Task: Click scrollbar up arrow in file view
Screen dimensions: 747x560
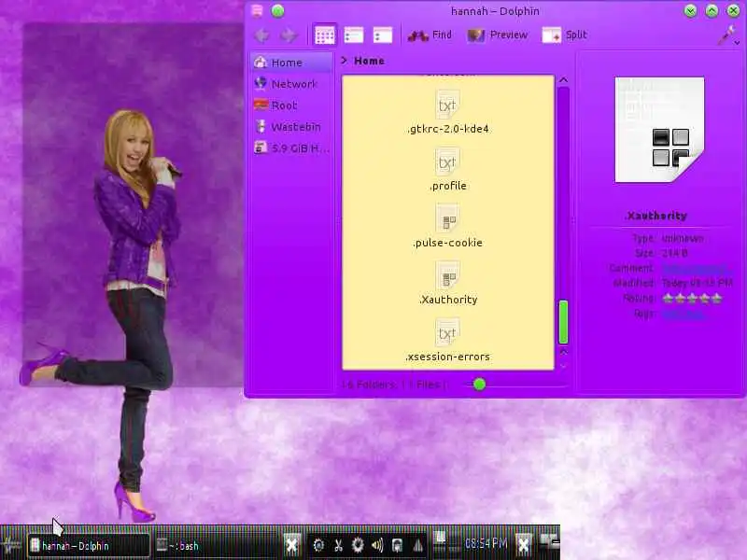Action: click(x=563, y=79)
